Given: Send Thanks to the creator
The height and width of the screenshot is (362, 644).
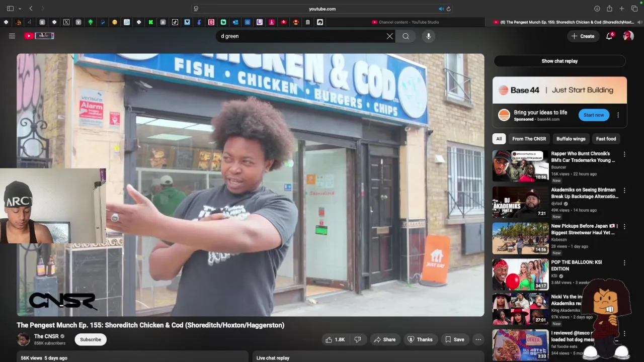Looking at the screenshot, I should (420, 339).
